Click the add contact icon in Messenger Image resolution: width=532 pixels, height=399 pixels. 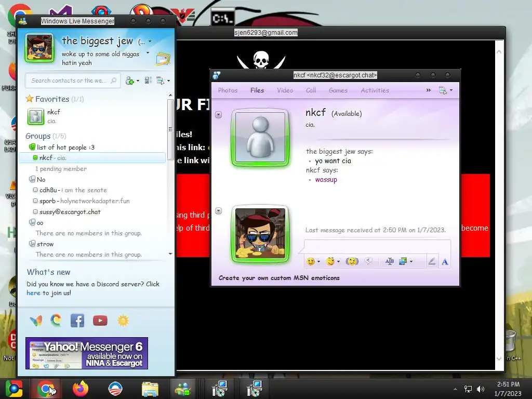tap(129, 81)
